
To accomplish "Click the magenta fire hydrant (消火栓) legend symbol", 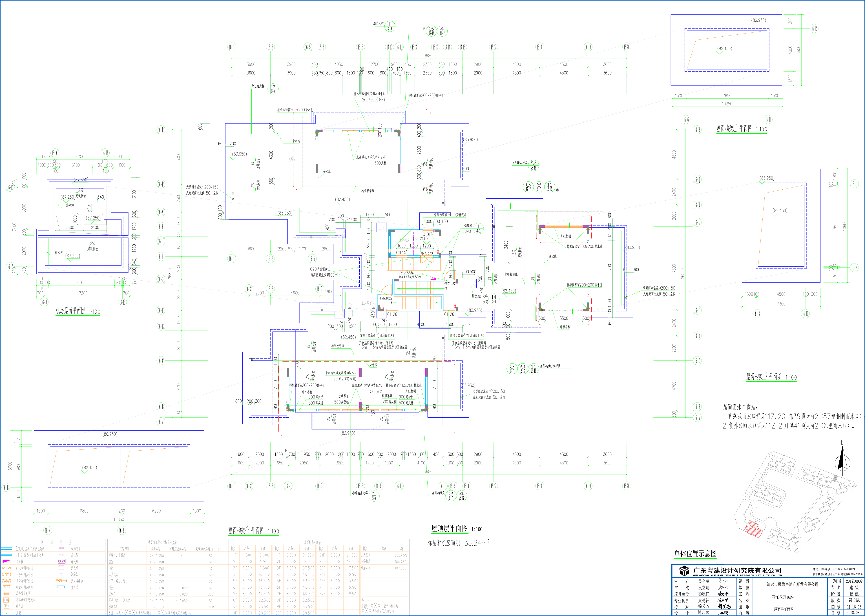I will click(6, 561).
